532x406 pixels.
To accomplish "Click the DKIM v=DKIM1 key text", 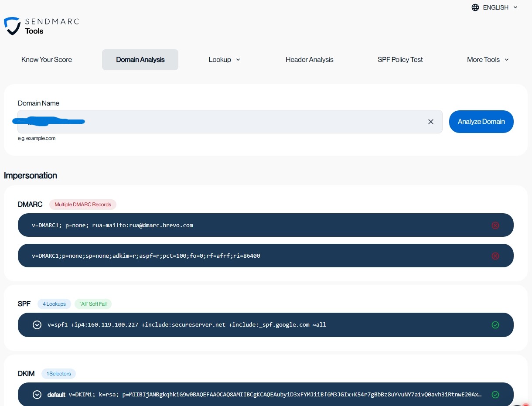I will pyautogui.click(x=275, y=395).
